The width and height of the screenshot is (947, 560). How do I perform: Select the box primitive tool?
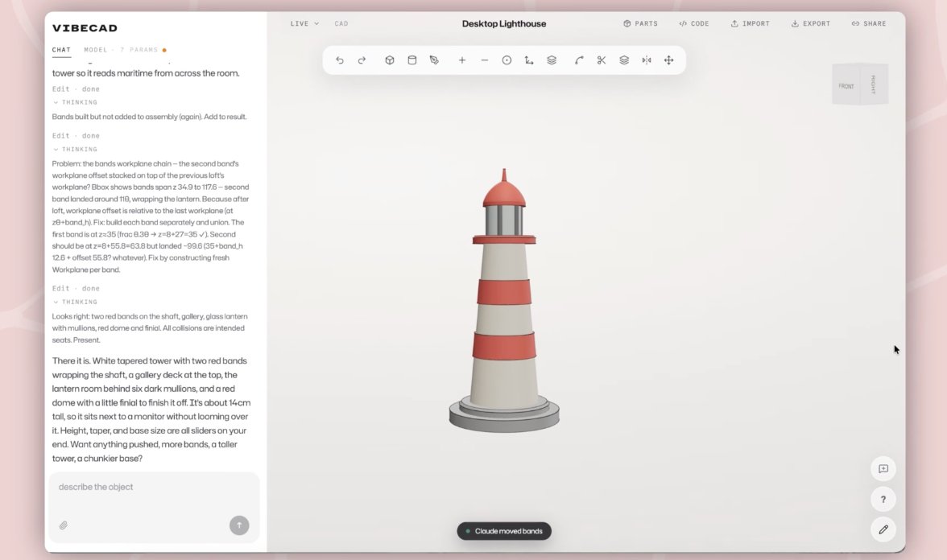[390, 60]
